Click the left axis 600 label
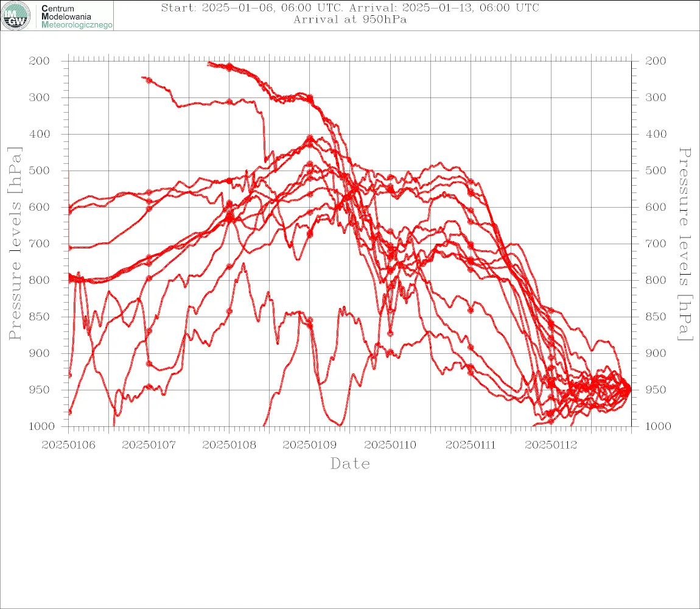 pyautogui.click(x=40, y=207)
